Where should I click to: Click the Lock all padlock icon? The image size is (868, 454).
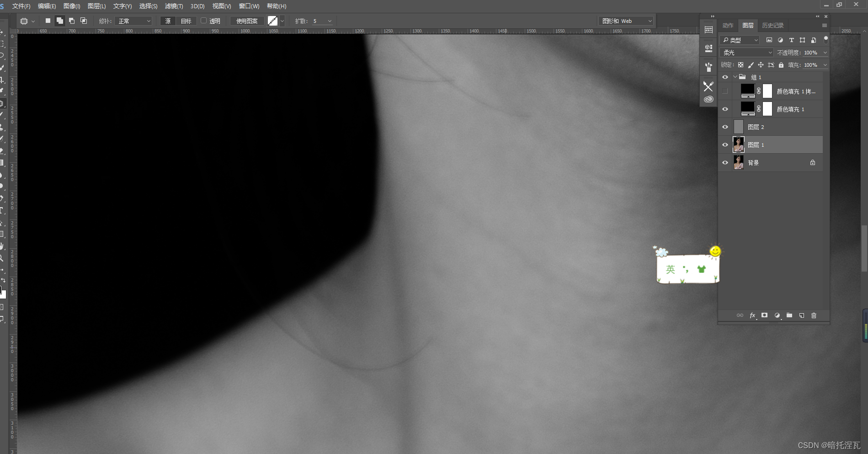(x=781, y=65)
